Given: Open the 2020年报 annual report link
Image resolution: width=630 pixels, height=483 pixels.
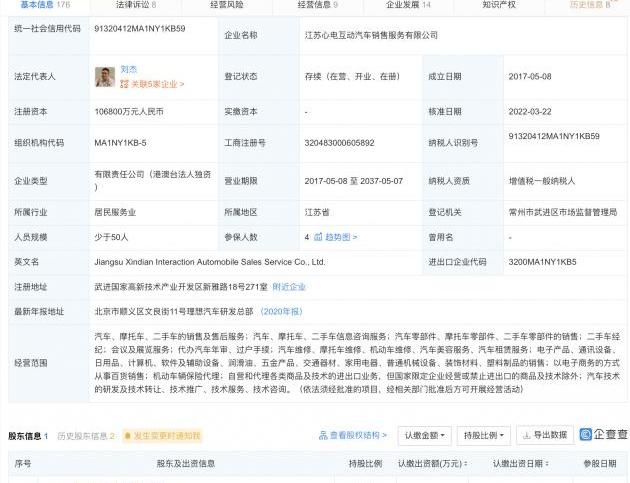Looking at the screenshot, I should [281, 311].
